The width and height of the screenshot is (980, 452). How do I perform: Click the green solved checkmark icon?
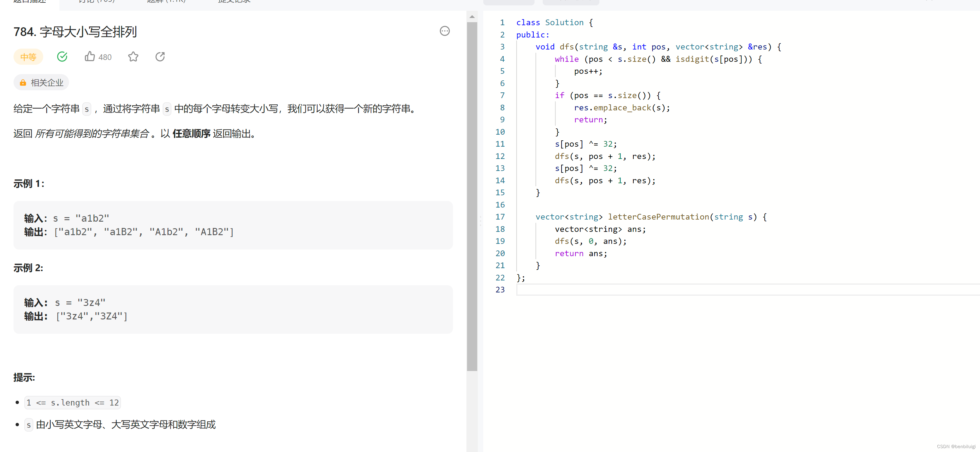[62, 57]
